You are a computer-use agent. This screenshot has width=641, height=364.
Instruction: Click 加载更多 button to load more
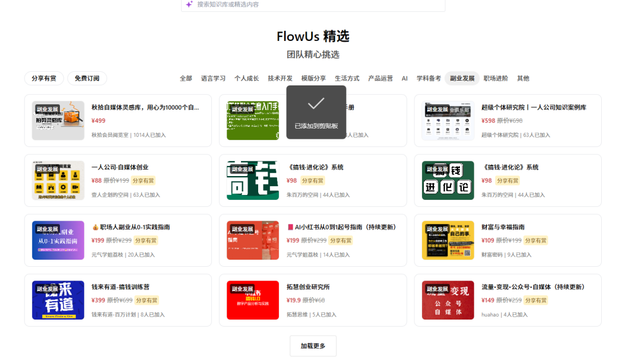tap(313, 346)
